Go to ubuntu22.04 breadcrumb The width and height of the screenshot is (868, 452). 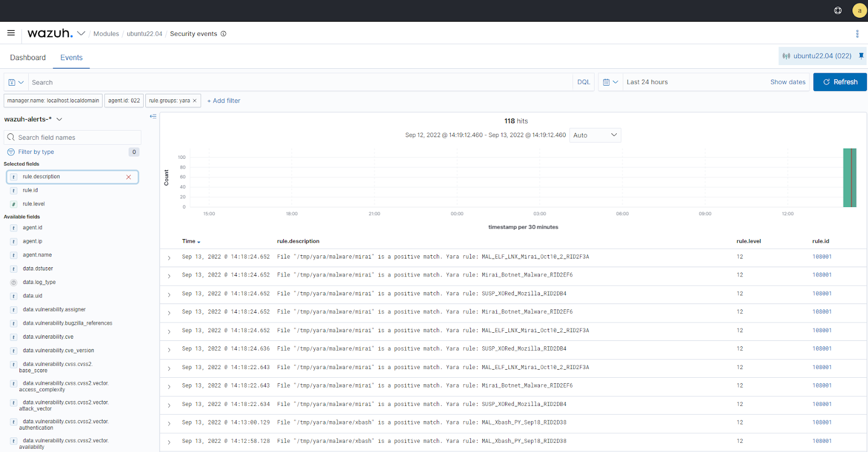tap(144, 34)
